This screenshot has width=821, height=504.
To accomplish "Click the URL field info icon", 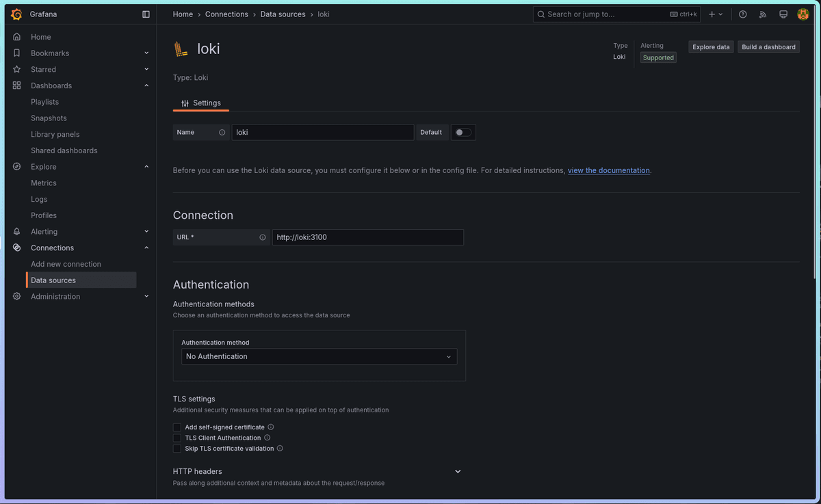I will 263,237.
